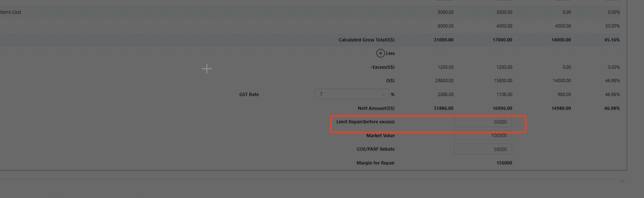The image size is (644, 198).
Task: Click the 16906.00 Nett Amount value
Action: (502, 108)
